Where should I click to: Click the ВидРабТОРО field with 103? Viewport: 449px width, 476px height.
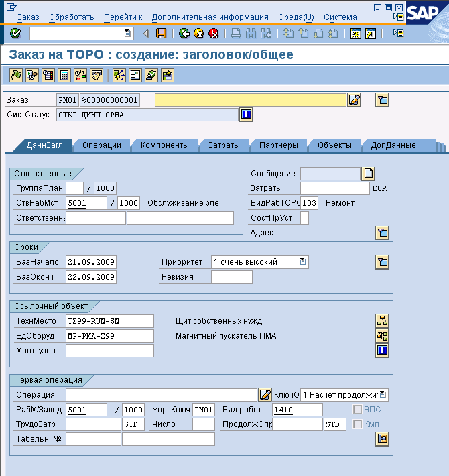click(x=309, y=203)
